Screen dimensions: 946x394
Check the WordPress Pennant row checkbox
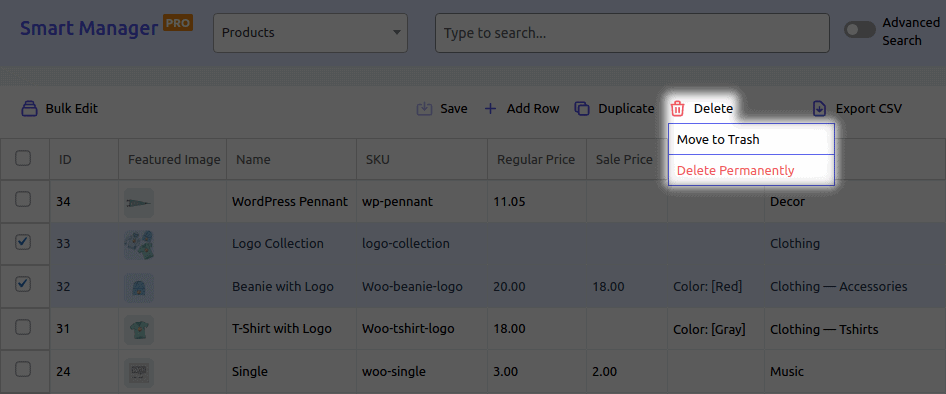coord(23,200)
